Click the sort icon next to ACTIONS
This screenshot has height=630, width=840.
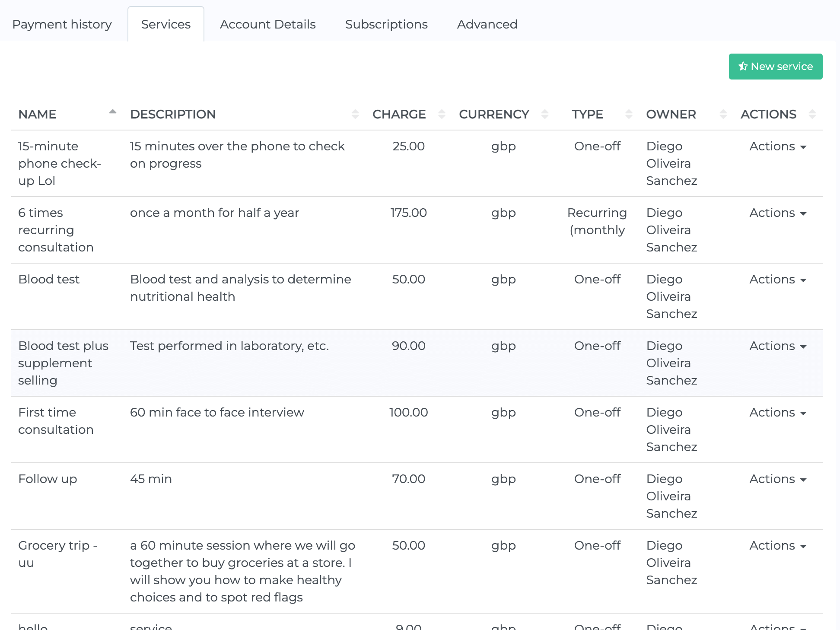tap(812, 114)
